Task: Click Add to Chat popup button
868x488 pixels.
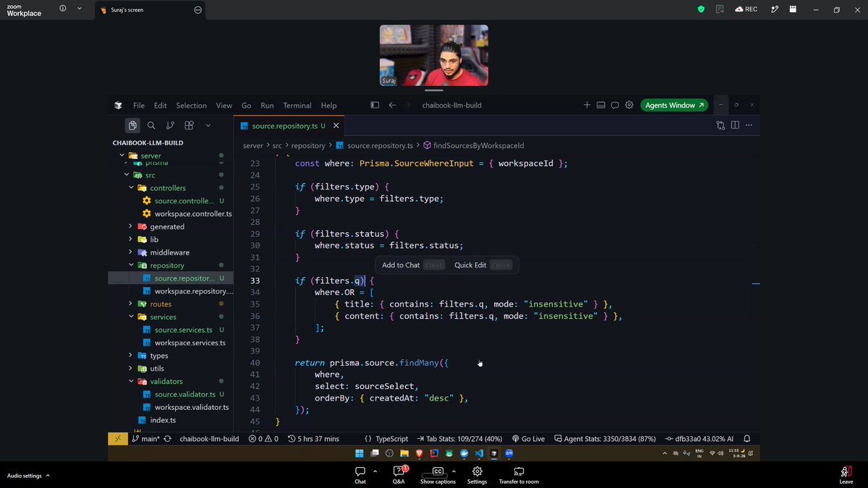Action: click(413, 265)
